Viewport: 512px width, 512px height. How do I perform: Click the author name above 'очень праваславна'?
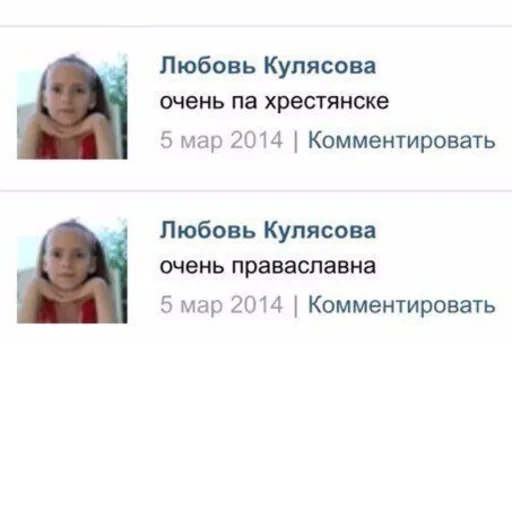tap(268, 230)
